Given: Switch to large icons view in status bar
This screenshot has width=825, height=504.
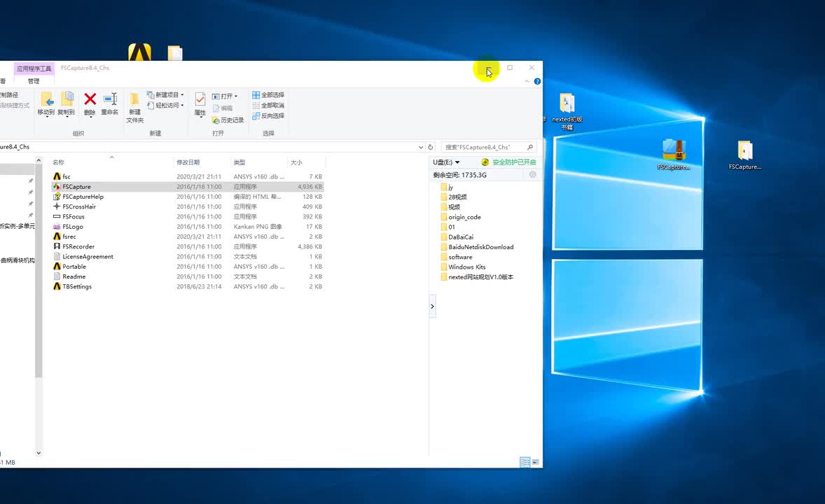Looking at the screenshot, I should click(536, 462).
